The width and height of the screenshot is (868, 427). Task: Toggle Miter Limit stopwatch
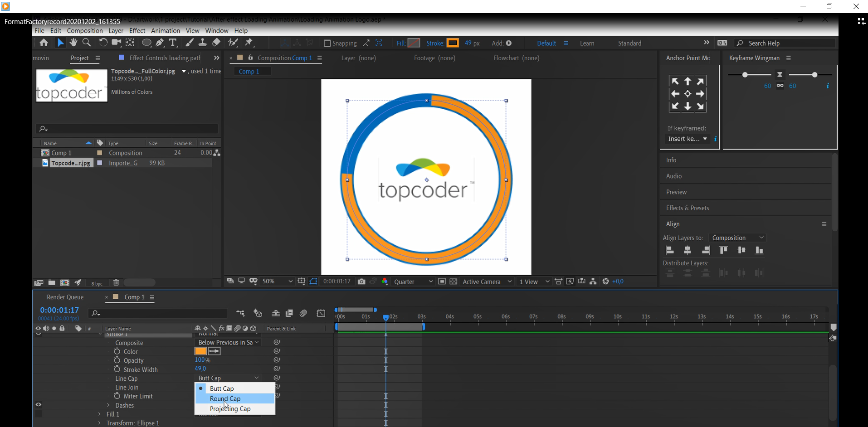(117, 396)
